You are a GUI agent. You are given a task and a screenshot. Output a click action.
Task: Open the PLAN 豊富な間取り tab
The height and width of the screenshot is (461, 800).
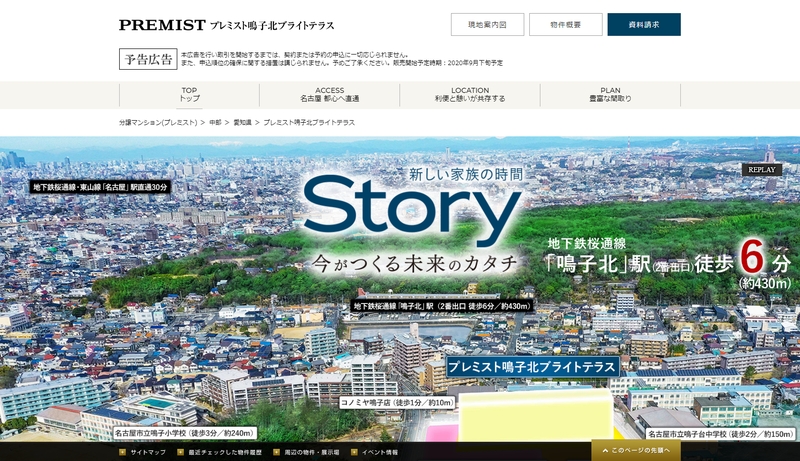coord(610,94)
